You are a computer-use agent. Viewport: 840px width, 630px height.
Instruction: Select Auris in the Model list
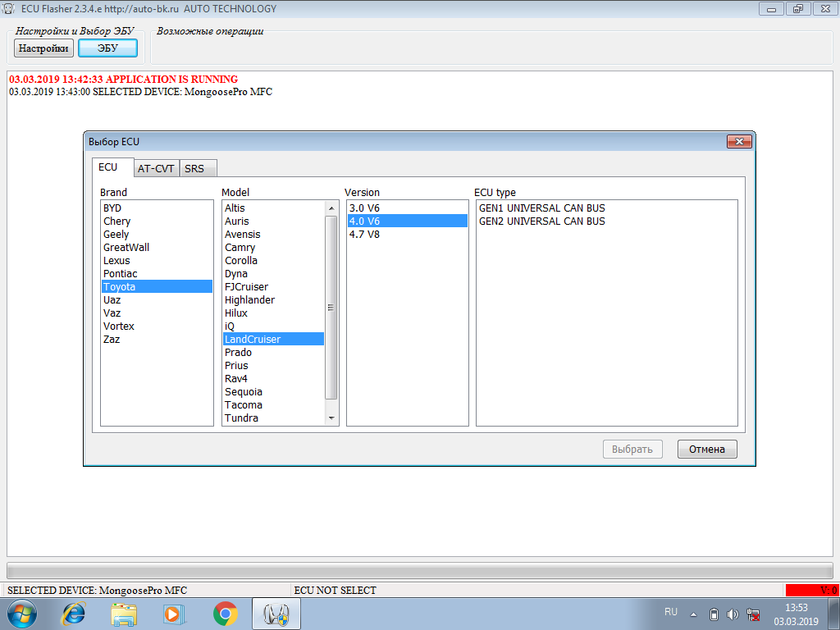[274, 221]
